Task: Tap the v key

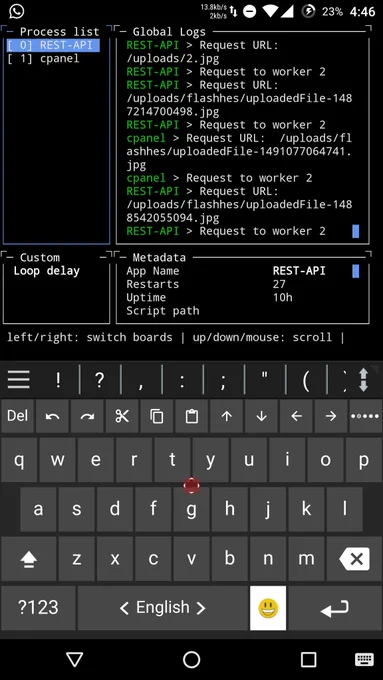Action: point(191,559)
